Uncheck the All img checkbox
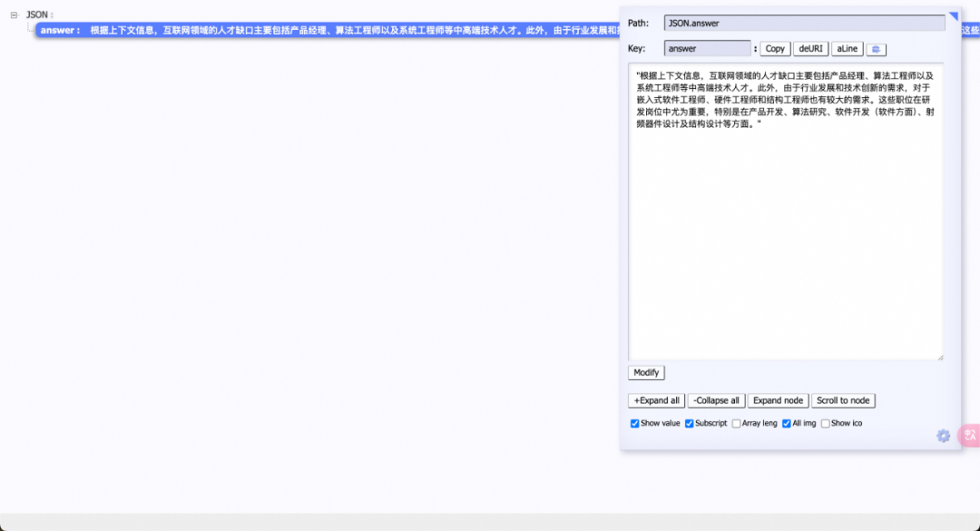980x531 pixels. coord(787,423)
